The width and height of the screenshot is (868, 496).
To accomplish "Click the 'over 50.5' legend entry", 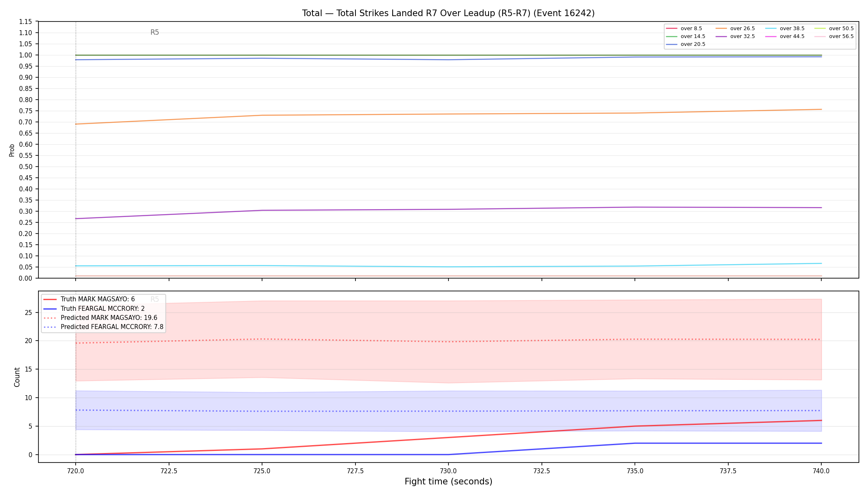I will [x=834, y=29].
